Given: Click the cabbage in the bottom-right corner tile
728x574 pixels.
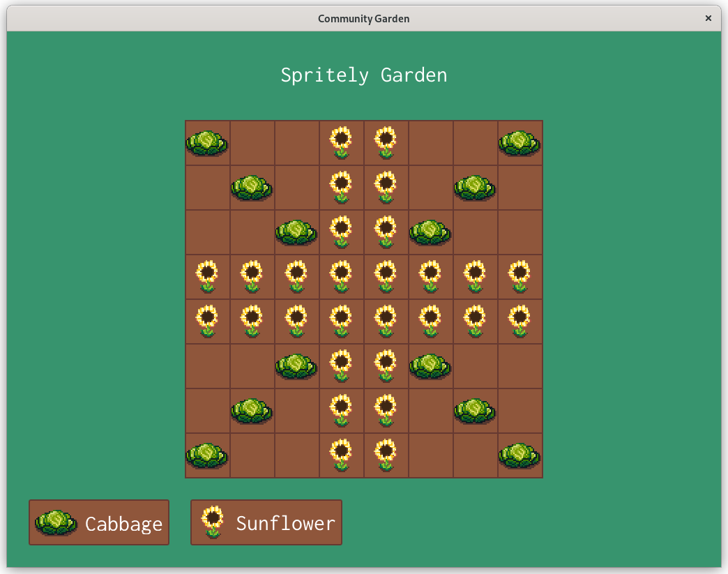Looking at the screenshot, I should coord(520,455).
